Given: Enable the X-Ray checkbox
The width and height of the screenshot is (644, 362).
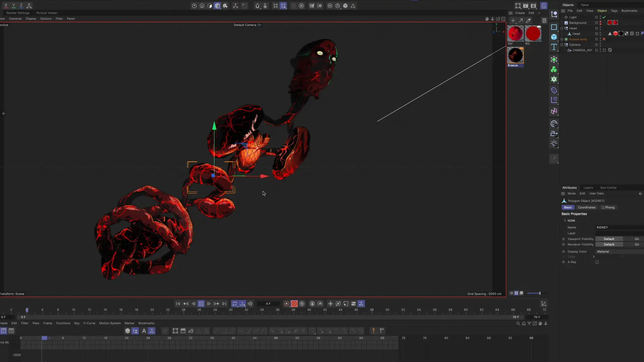Looking at the screenshot, I should click(x=597, y=262).
